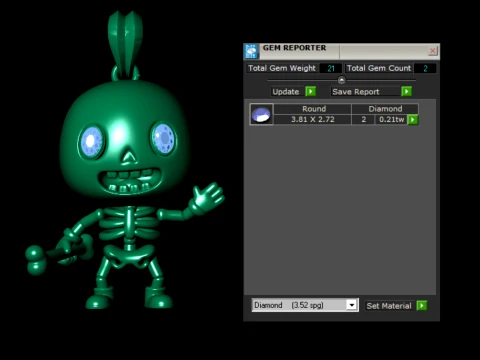Click the Total Gem Weight label
Screen dimensions: 480x360
coord(282,68)
